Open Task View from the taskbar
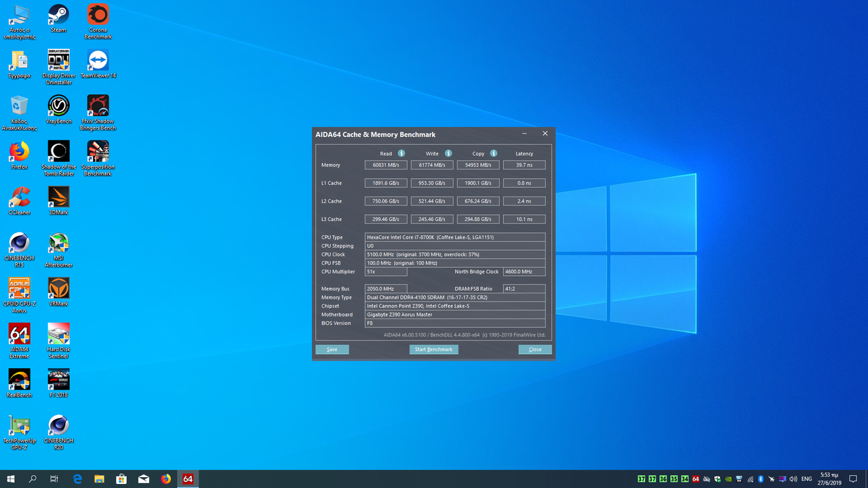Image resolution: width=868 pixels, height=488 pixels. coord(54,479)
